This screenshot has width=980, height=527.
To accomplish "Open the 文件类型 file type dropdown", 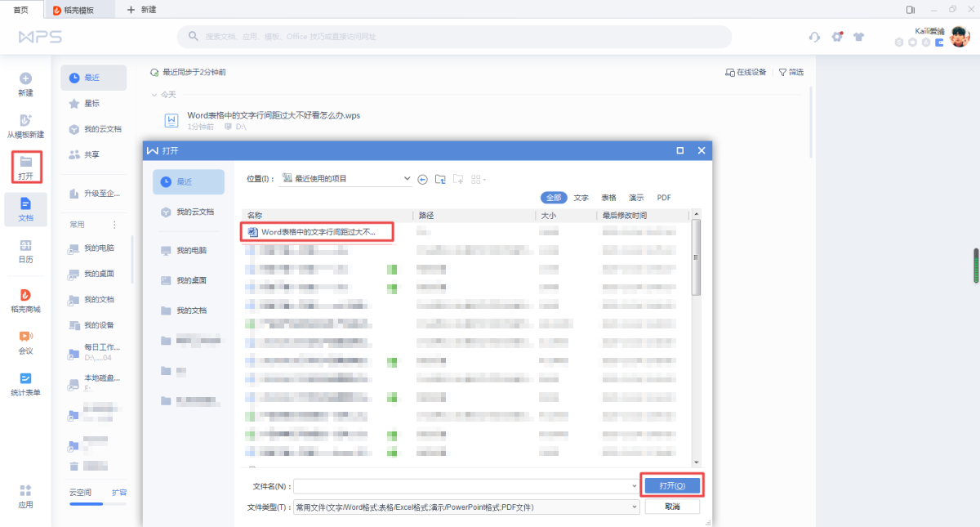I will [x=635, y=507].
